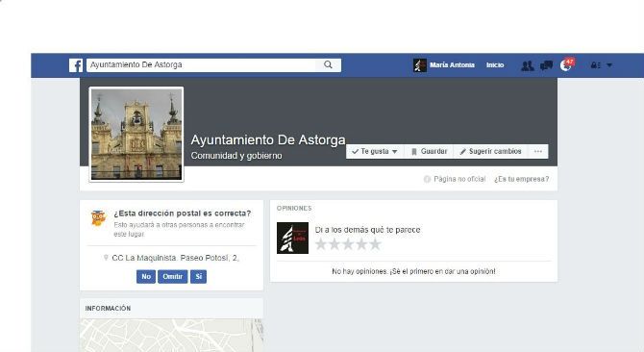Click ¿Es tu empresa? link
Viewport: 644px width, 352px height.
(522, 179)
